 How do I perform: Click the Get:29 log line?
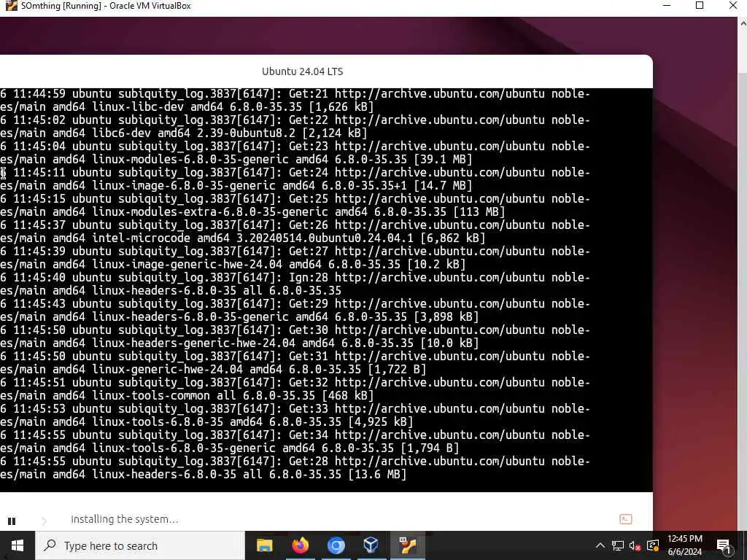[x=295, y=303]
